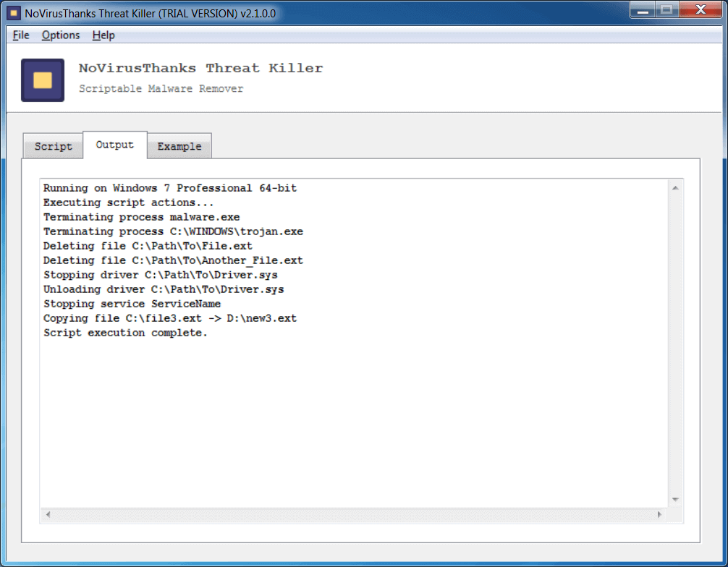Open the Help menu

click(x=103, y=35)
